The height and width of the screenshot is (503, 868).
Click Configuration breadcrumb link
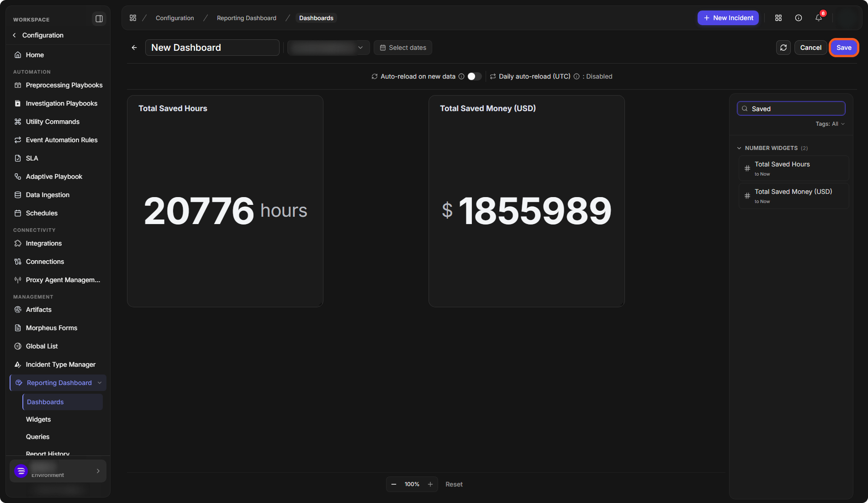click(175, 18)
